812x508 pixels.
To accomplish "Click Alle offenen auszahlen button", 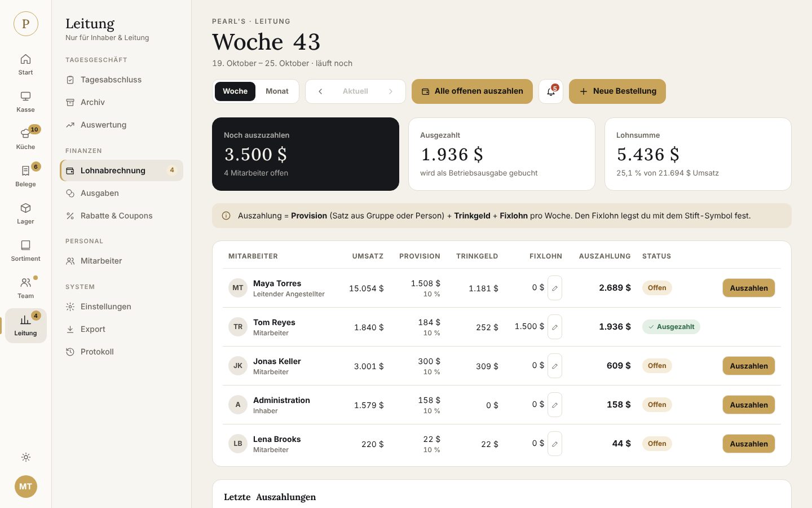I will [x=472, y=91].
